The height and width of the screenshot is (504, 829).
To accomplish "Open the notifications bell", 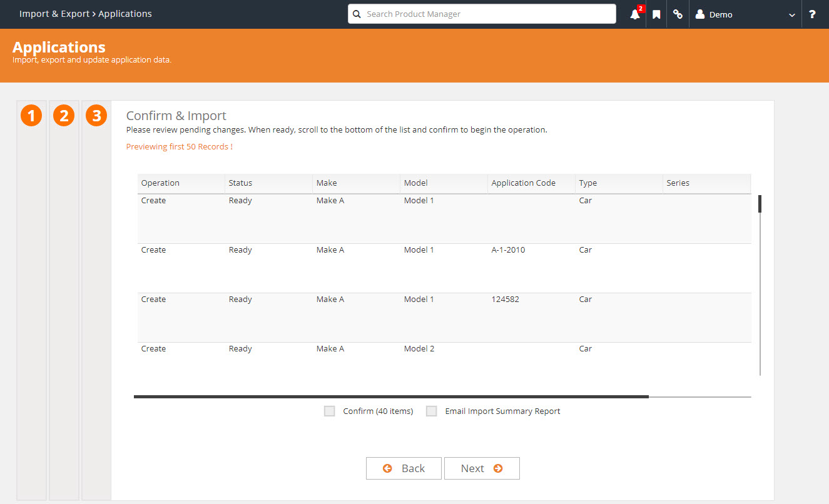I will 635,14.
